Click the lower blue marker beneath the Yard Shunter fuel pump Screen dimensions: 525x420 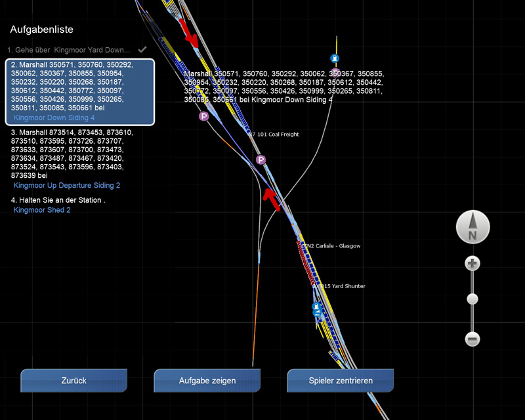coord(317,313)
